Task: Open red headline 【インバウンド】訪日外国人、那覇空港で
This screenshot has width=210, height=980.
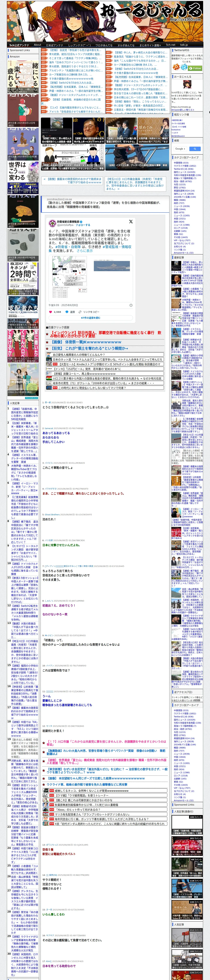Action: coord(105,334)
